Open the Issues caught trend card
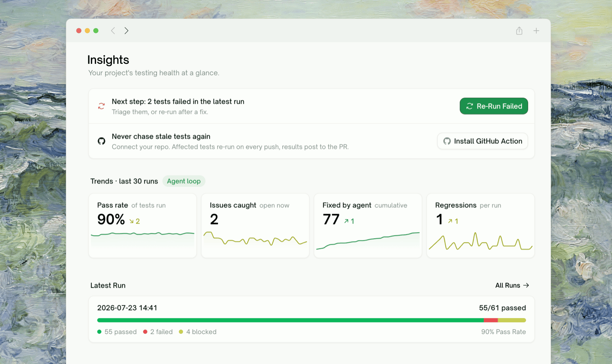Viewport: 612px width, 364px height. [x=255, y=226]
